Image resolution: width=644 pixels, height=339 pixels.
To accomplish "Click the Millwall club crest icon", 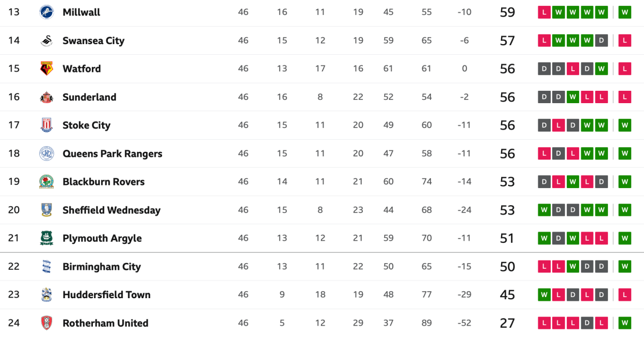I will tap(47, 12).
